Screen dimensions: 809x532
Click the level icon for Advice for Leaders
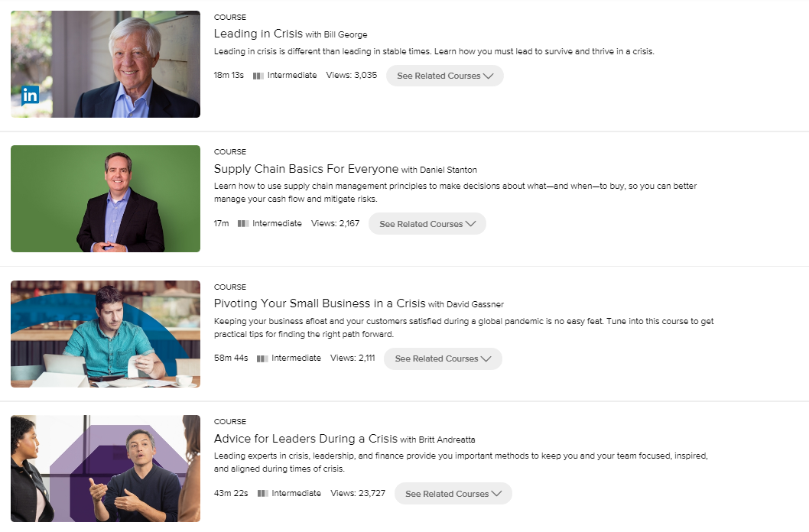click(x=262, y=493)
